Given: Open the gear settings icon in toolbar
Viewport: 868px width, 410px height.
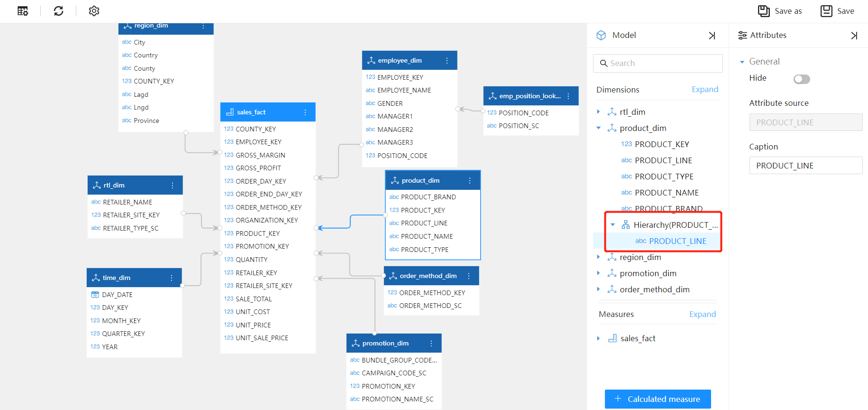Looking at the screenshot, I should (x=94, y=11).
